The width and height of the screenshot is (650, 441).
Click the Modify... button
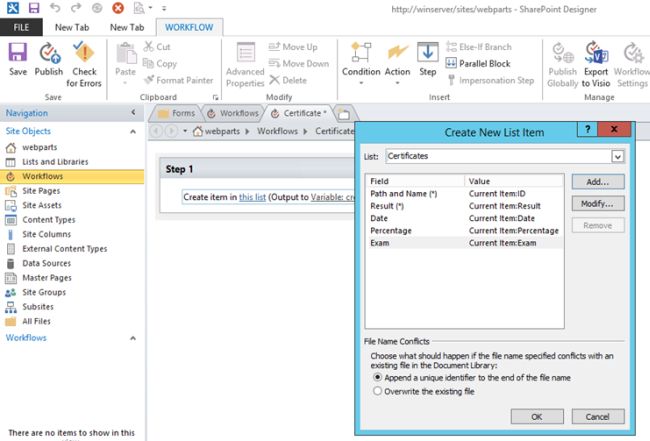(598, 204)
